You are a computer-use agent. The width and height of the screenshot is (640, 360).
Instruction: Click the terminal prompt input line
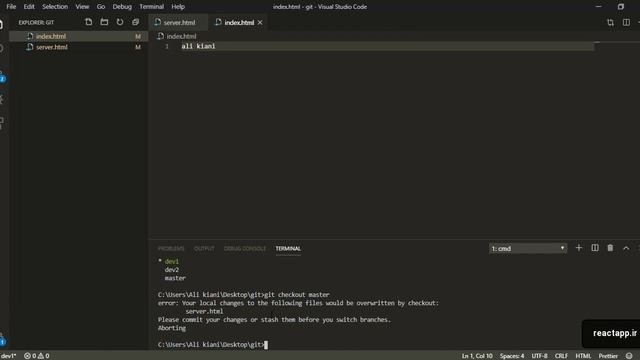pyautogui.click(x=213, y=344)
